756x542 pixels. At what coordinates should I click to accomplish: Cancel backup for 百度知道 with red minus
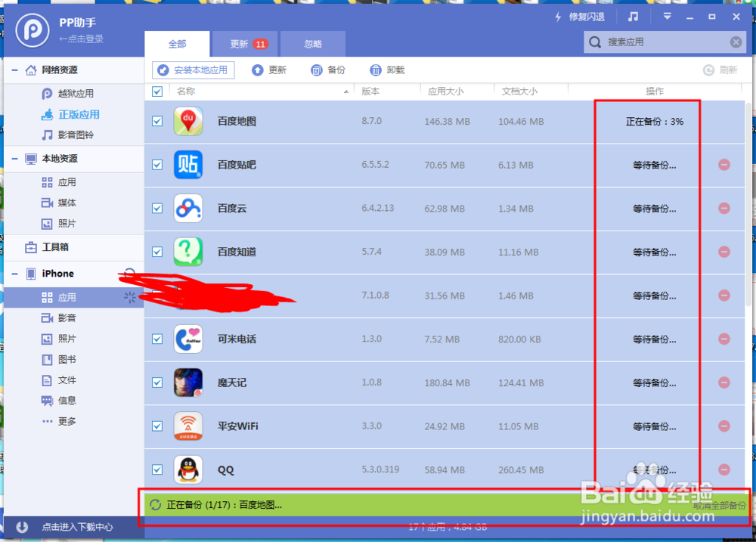tap(723, 251)
